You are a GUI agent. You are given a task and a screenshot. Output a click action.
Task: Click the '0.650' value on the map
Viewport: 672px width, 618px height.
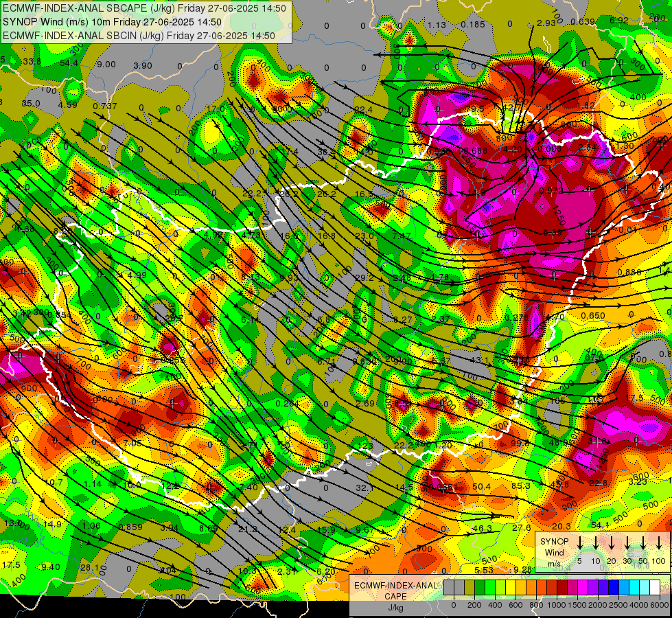(x=592, y=316)
